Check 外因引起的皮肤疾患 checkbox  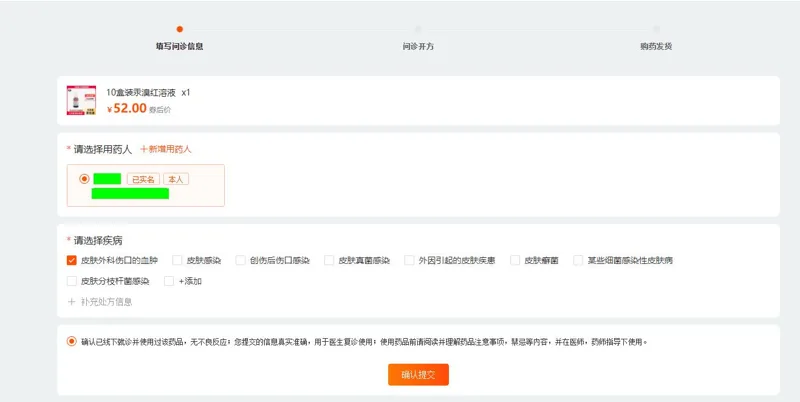click(x=409, y=260)
